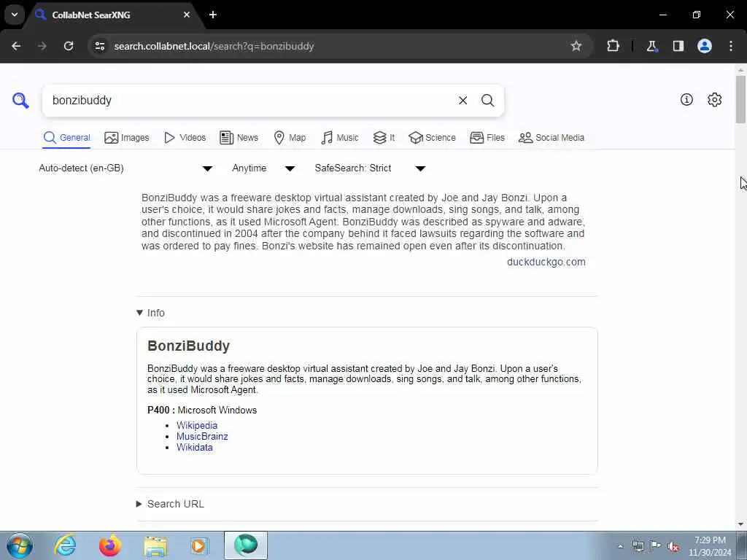
Task: Switch to the Images tab
Action: (127, 138)
